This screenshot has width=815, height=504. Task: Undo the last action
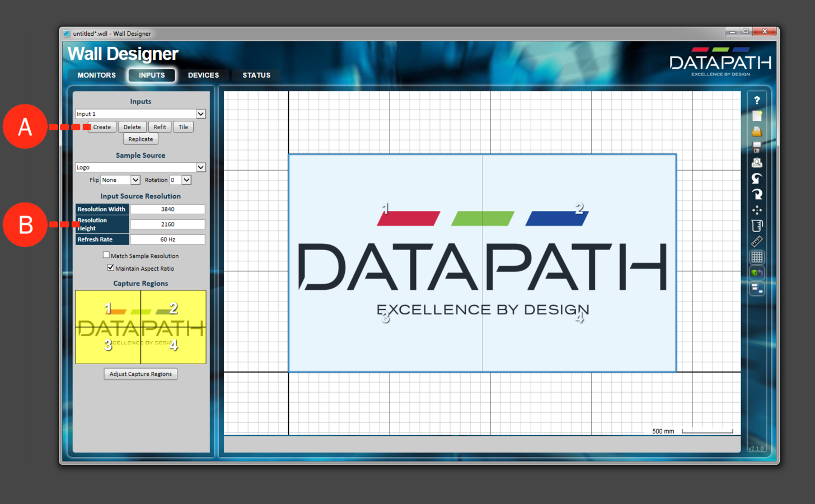point(757,178)
